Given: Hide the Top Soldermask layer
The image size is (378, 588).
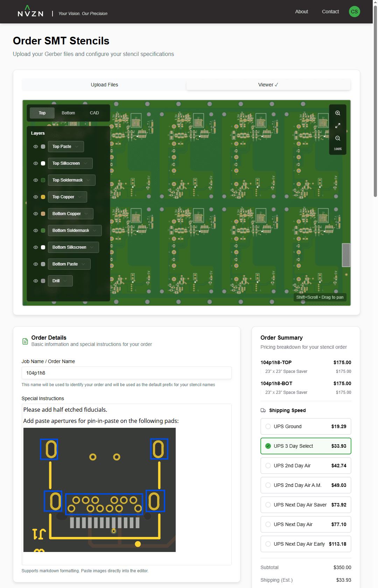Looking at the screenshot, I should pyautogui.click(x=36, y=180).
